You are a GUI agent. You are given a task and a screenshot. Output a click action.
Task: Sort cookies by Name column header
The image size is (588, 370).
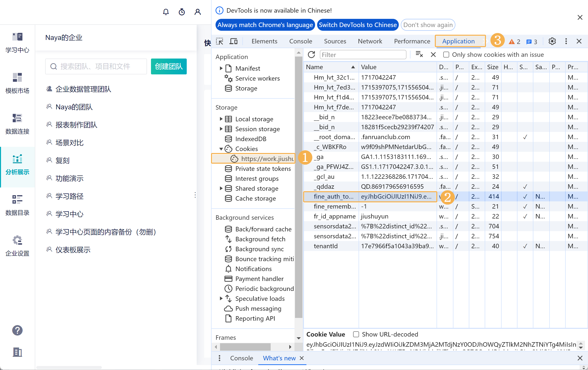tap(331, 67)
